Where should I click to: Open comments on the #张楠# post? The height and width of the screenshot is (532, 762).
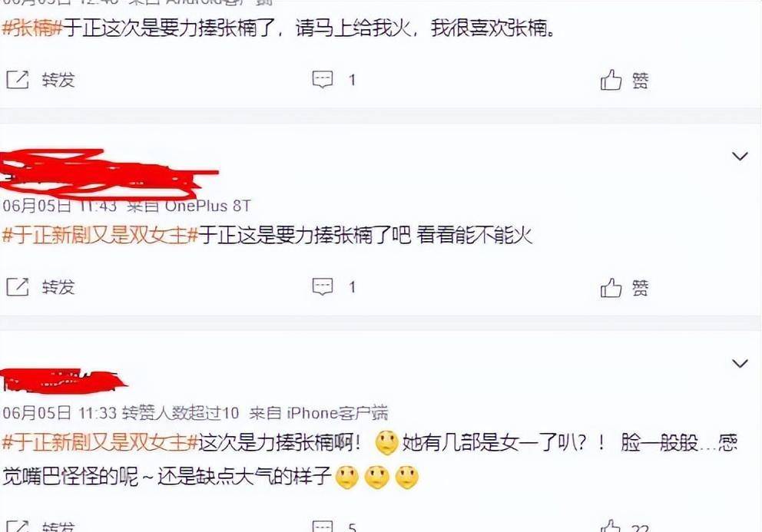pyautogui.click(x=322, y=80)
